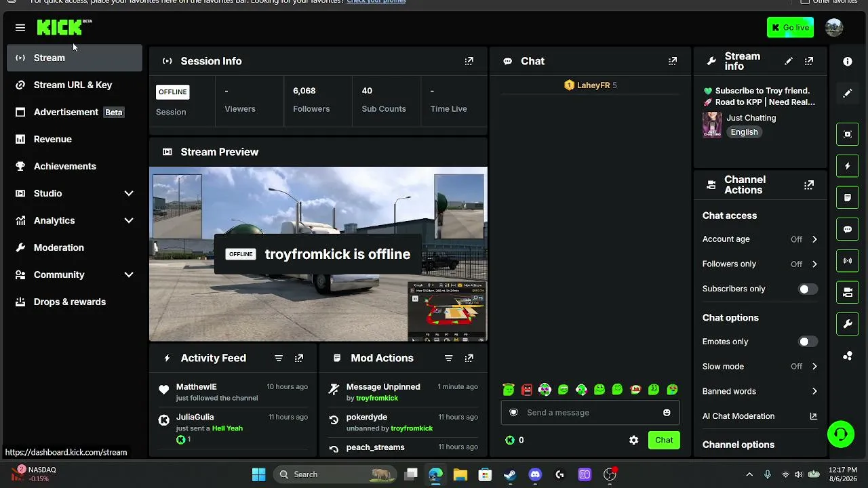
Task: Show hidden system tray icons
Action: click(749, 474)
